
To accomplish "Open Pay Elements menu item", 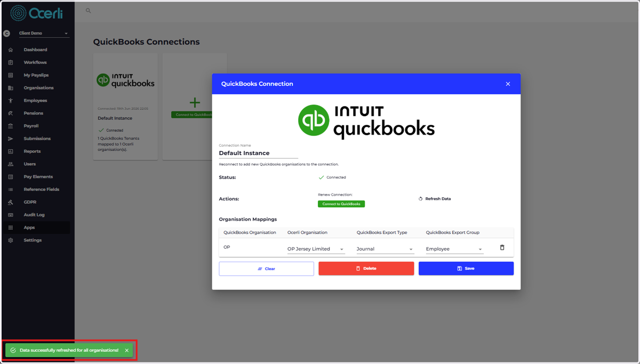I will pos(38,177).
